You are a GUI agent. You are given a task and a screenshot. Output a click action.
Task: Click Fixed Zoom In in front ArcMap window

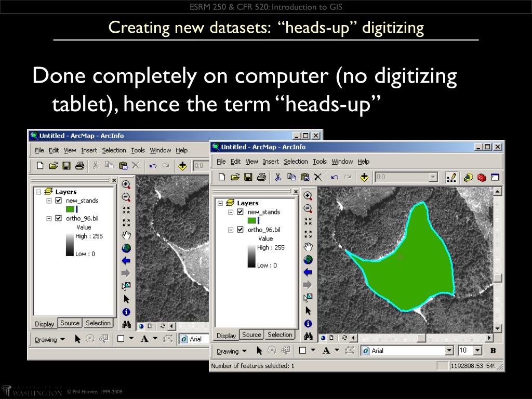(x=308, y=221)
